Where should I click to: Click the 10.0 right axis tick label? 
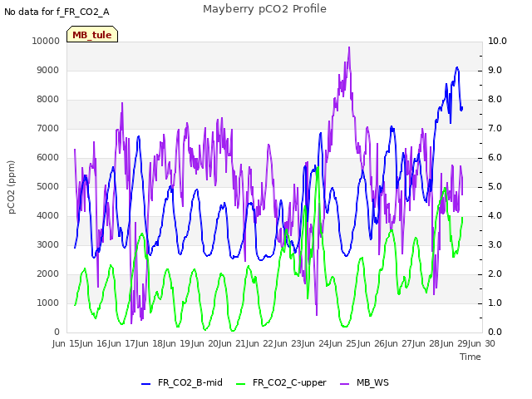497,41
